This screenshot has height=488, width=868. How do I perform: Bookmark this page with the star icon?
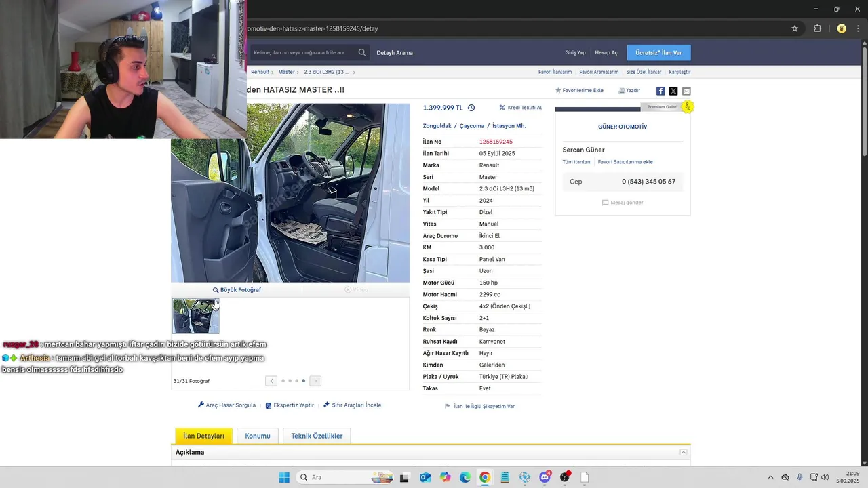click(x=795, y=28)
